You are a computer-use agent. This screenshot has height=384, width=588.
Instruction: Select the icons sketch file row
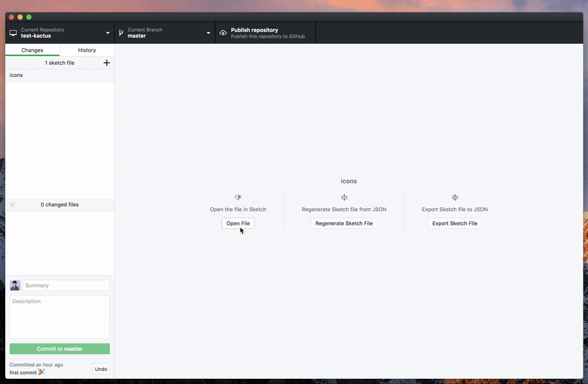point(59,75)
